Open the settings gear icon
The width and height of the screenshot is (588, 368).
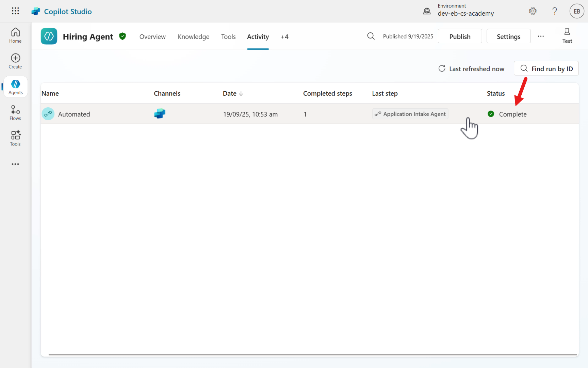[533, 11]
